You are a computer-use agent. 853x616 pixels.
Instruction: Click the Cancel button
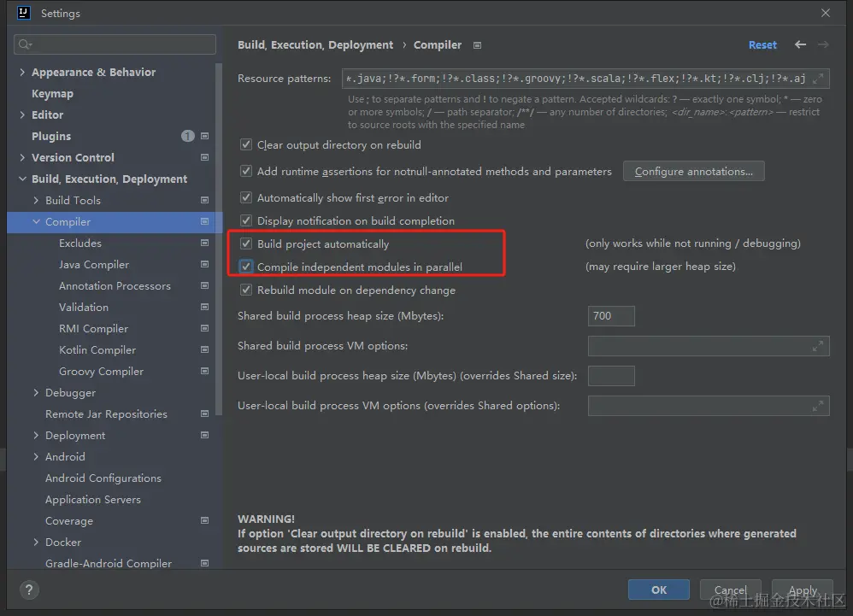point(730,590)
